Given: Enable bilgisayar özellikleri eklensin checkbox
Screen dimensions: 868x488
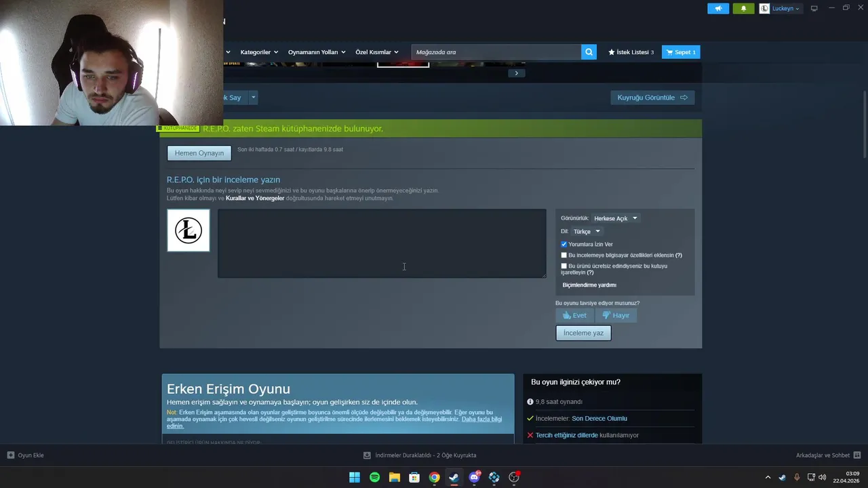Looking at the screenshot, I should tap(564, 256).
